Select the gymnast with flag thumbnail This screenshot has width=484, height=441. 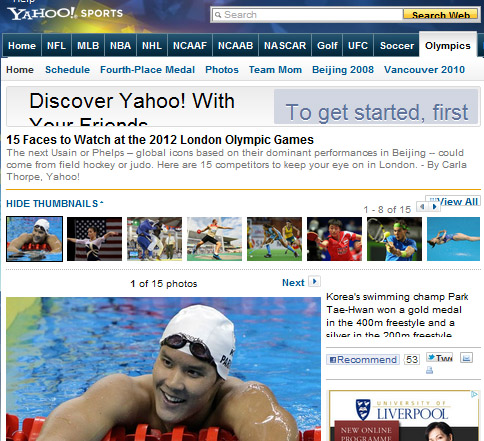click(94, 239)
